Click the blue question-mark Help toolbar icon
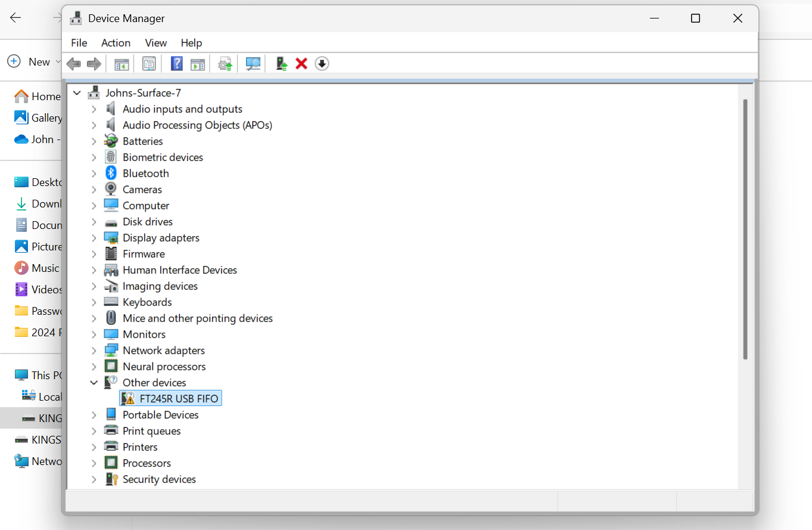Image resolution: width=812 pixels, height=530 pixels. click(176, 64)
